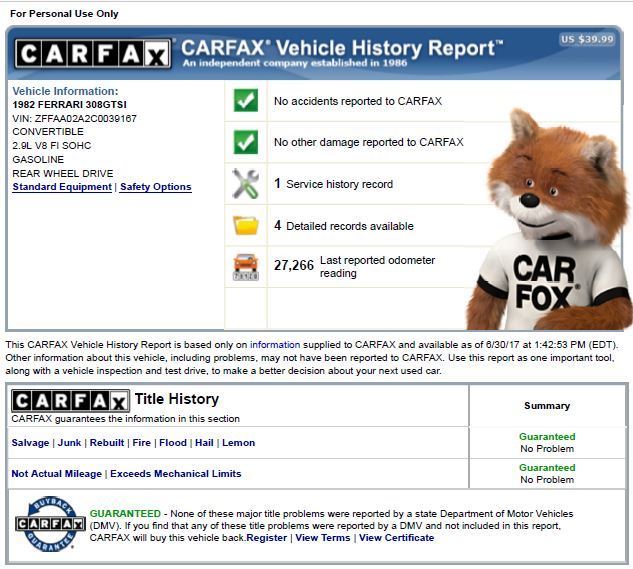Open the Salvage title link
The height and width of the screenshot is (569, 633).
coord(30,443)
